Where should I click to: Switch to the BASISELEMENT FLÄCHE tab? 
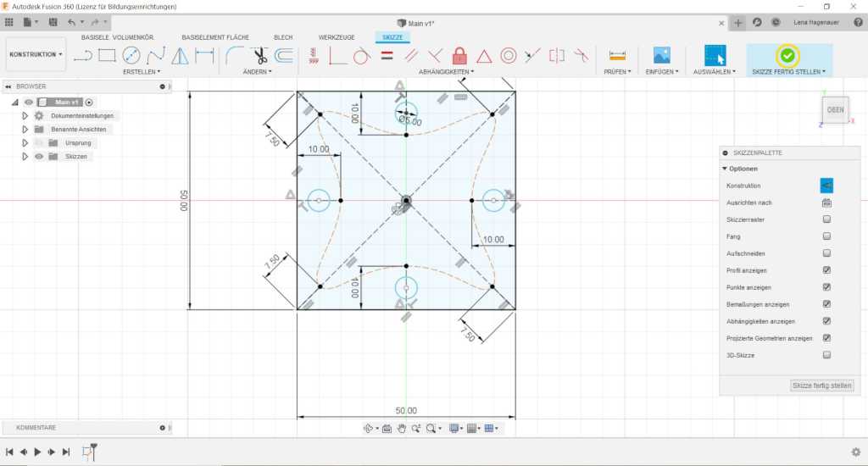[215, 37]
